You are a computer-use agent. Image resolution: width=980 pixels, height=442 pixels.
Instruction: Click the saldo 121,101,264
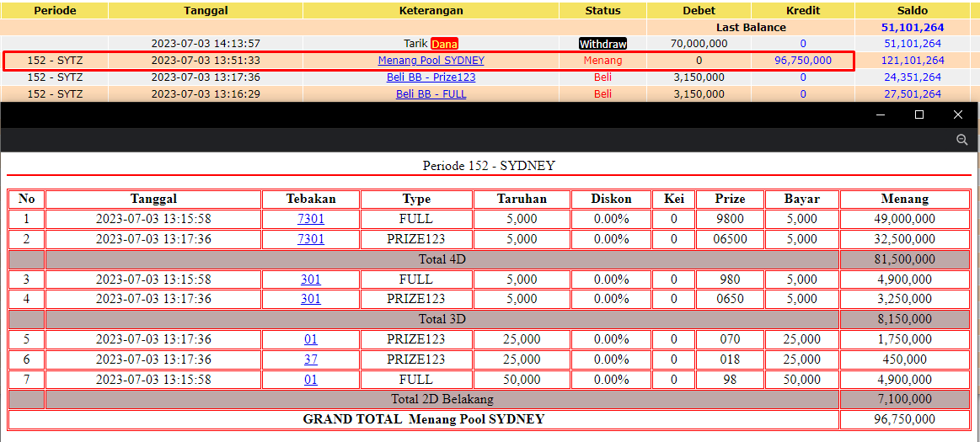[x=913, y=61]
